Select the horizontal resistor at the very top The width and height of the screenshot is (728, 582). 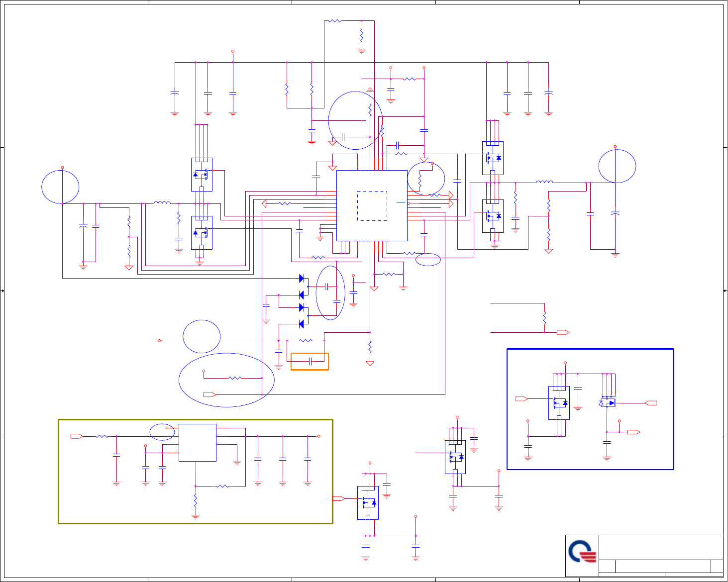[x=335, y=21]
